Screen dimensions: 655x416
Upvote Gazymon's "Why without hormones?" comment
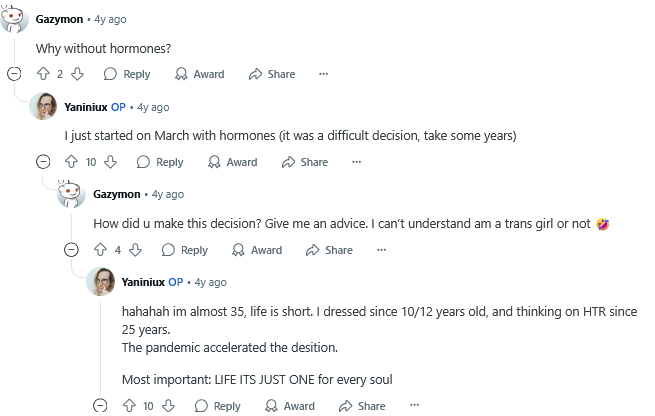tap(43, 74)
